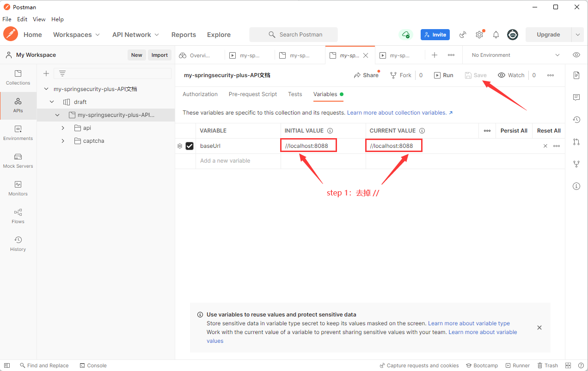Toggle the sidebar layout icon in status bar

tap(7, 365)
